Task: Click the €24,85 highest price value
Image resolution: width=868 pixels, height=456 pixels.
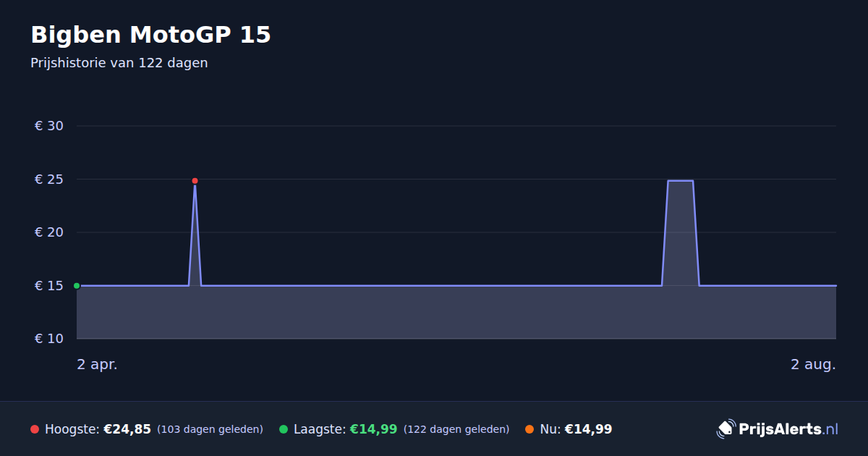Action: [x=127, y=429]
